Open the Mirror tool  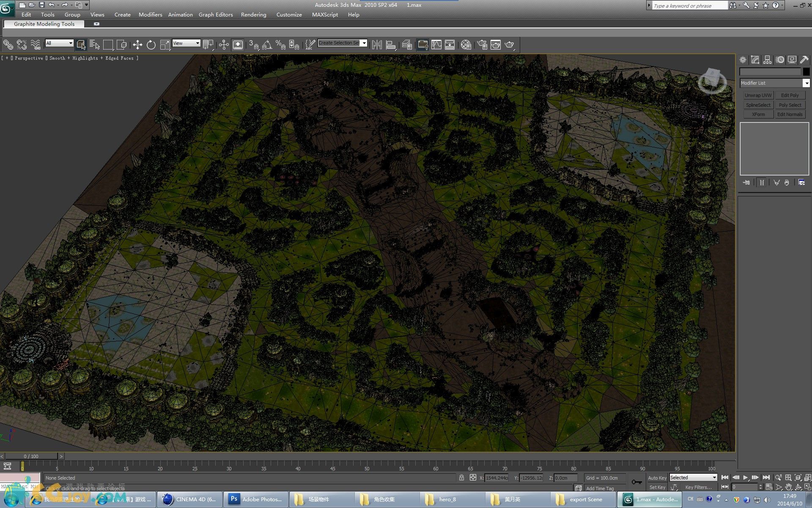pyautogui.click(x=377, y=44)
